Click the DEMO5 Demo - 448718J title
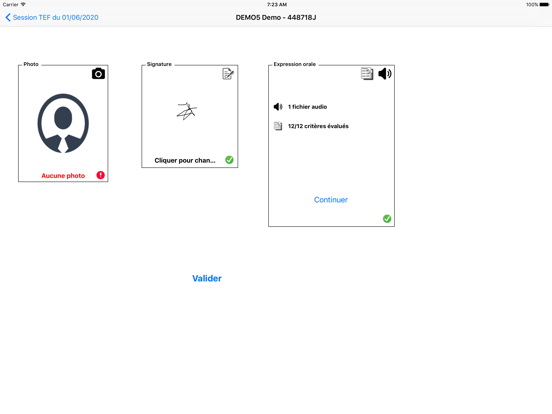 point(276,17)
